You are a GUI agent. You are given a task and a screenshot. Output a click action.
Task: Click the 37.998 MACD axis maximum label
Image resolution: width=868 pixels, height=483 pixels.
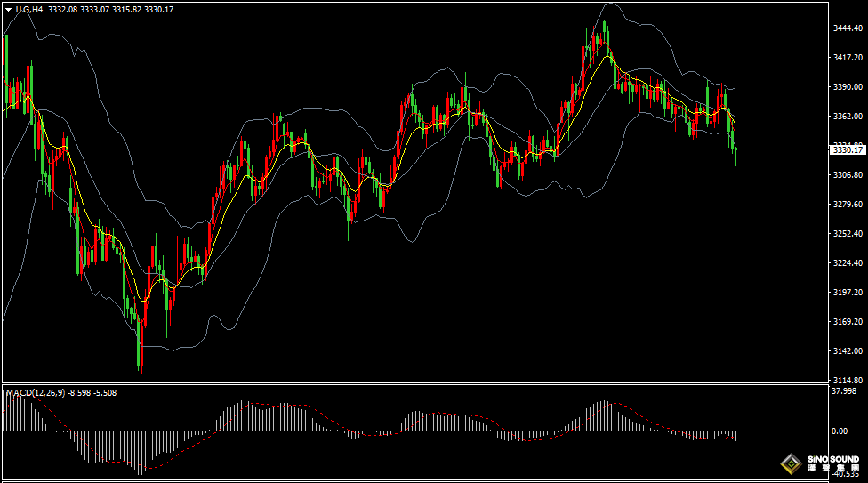(843, 391)
